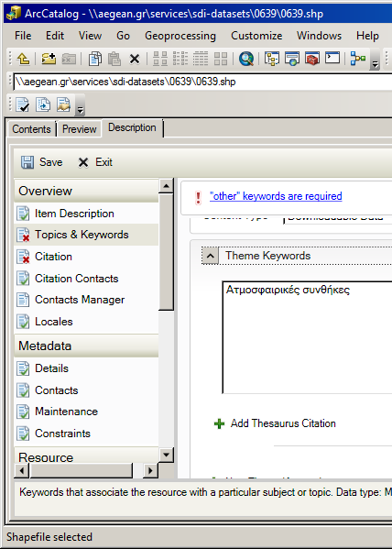Open the Edit menu
392x549 pixels.
[55, 36]
